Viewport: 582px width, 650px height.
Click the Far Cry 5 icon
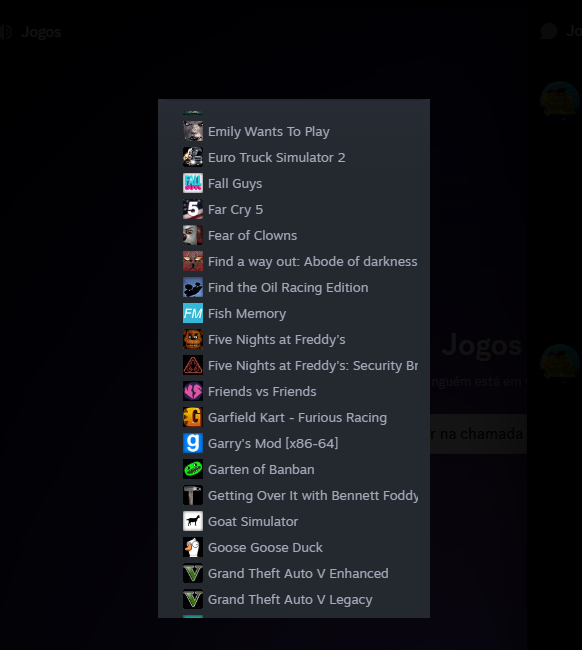coord(193,209)
